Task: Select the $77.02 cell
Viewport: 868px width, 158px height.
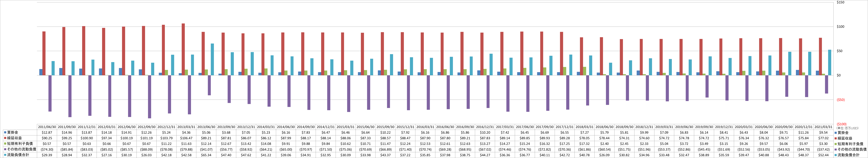Action: tap(824, 138)
